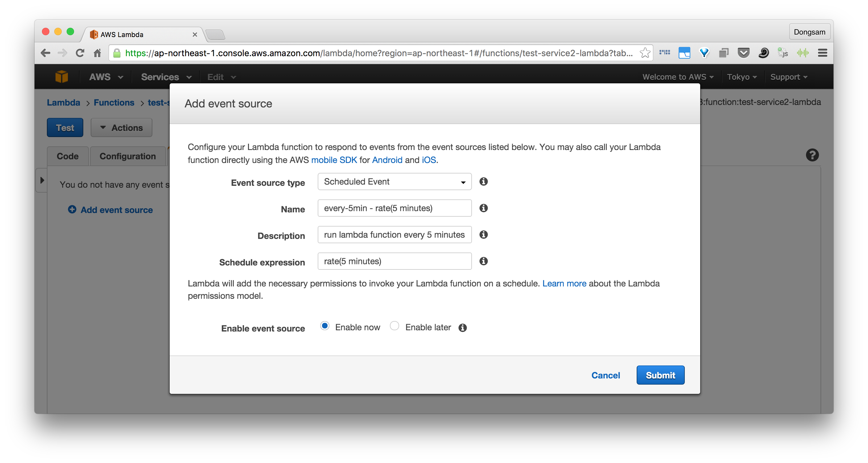Reload the page with refresh icon

(x=80, y=53)
